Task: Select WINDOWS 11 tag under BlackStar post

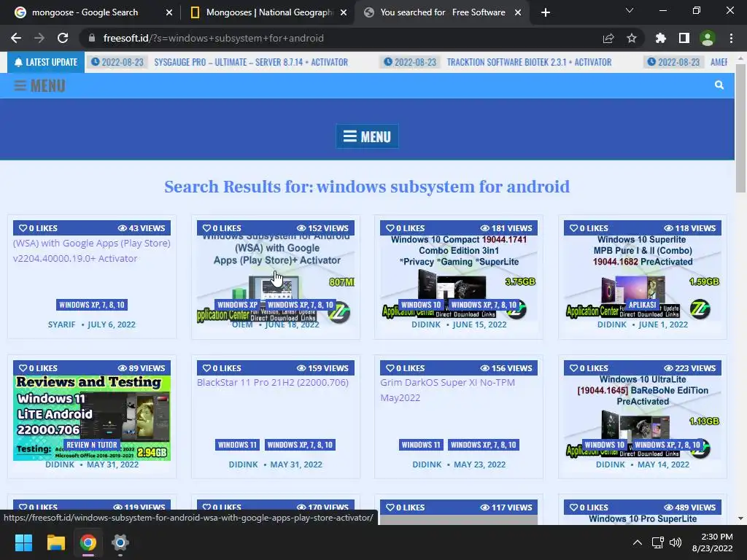Action: 237,445
